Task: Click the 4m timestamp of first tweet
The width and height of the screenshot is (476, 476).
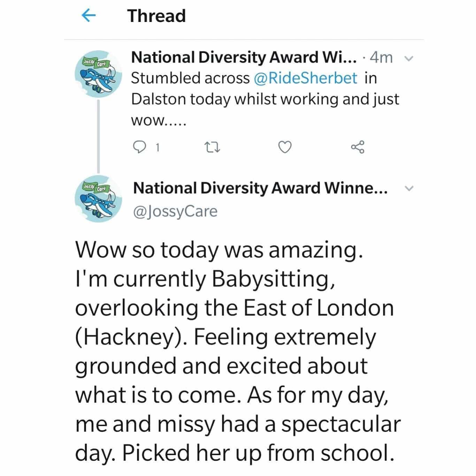Action: [382, 58]
